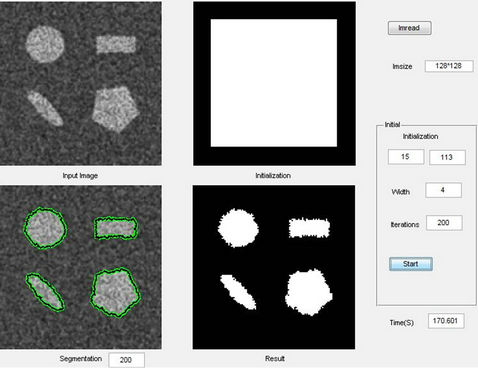Image resolution: width=478 pixels, height=368 pixels.
Task: Click the green-contoured Segmentation image
Action: (x=81, y=267)
